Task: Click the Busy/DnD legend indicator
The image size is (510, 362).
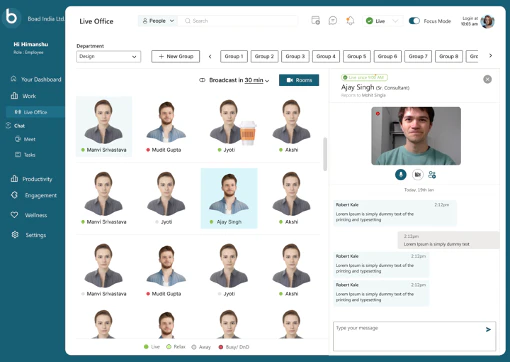Action: (x=234, y=347)
